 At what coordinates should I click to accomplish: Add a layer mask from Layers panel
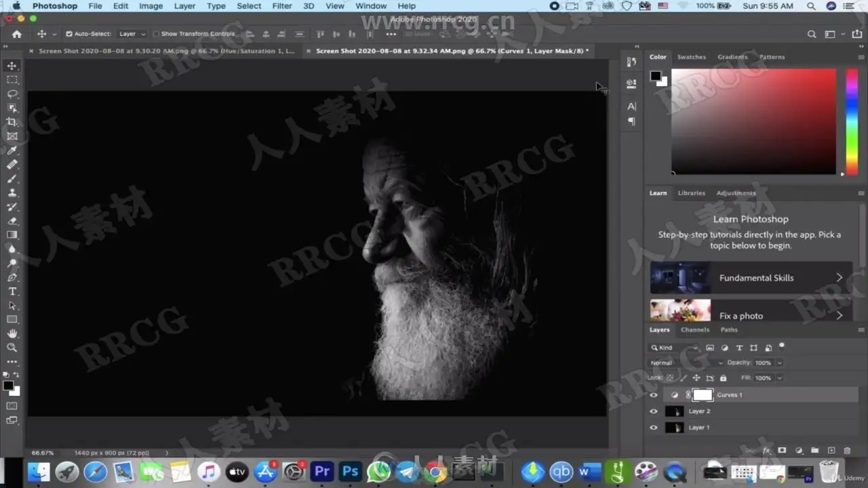[782, 450]
